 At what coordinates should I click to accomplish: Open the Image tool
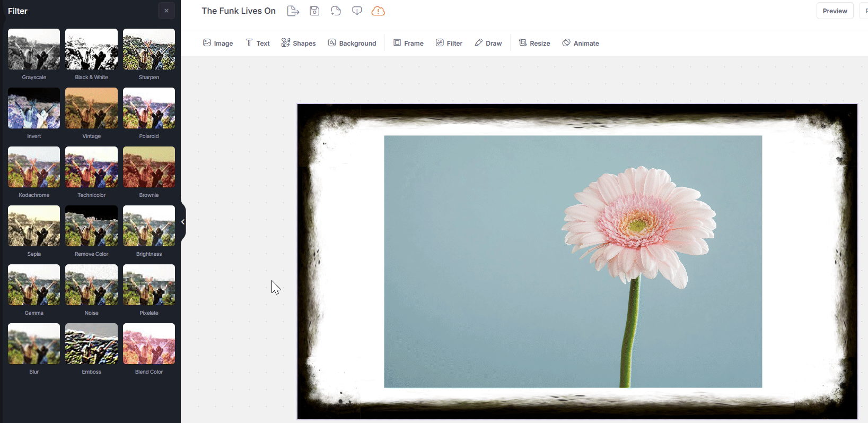click(218, 43)
